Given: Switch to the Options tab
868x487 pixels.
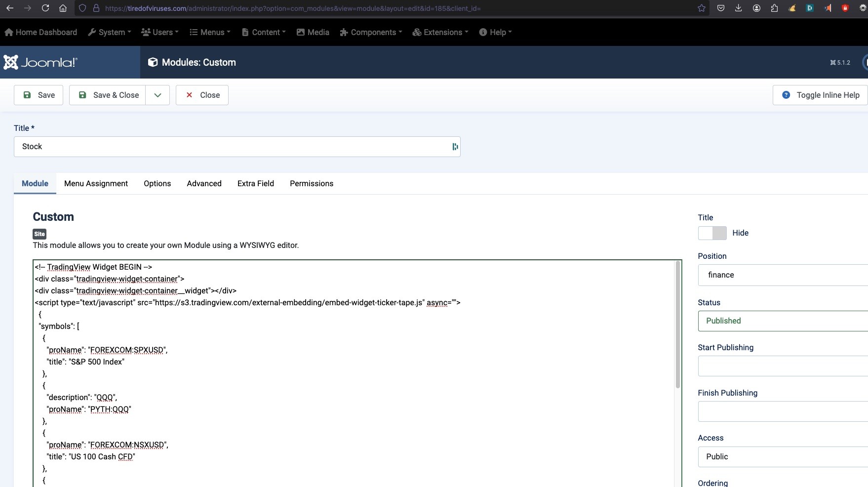Looking at the screenshot, I should pyautogui.click(x=158, y=184).
